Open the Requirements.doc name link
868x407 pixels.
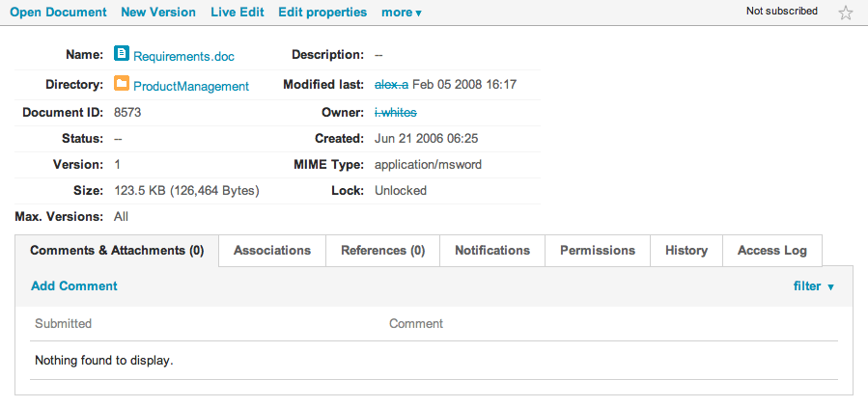[183, 56]
